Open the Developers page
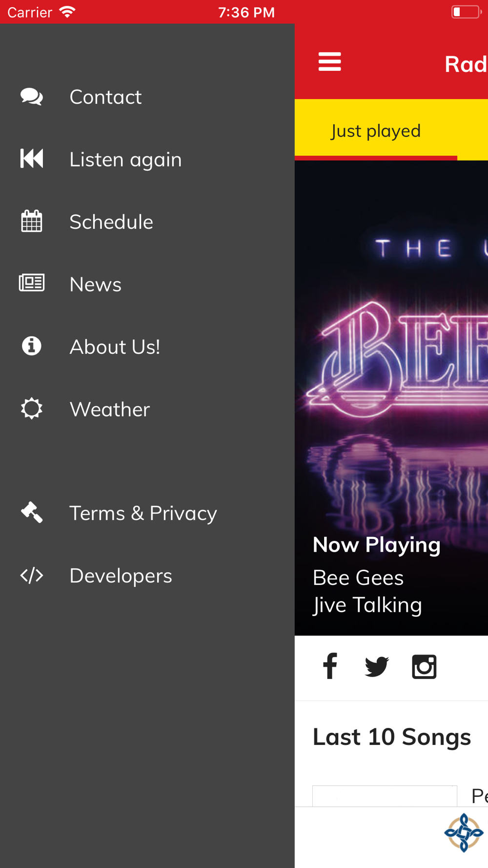This screenshot has width=488, height=868. 147,576
